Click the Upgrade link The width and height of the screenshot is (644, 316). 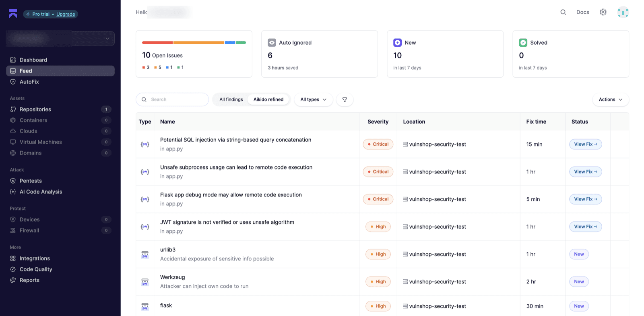click(x=66, y=14)
